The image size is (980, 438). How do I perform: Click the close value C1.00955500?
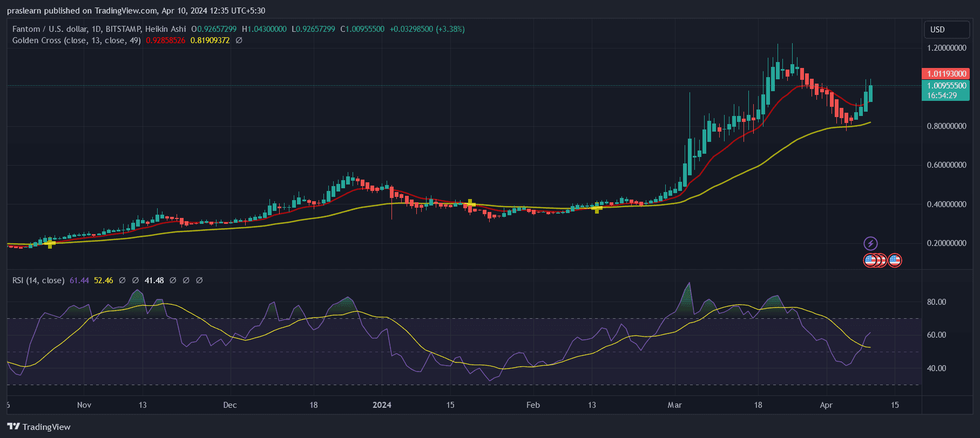(x=362, y=29)
